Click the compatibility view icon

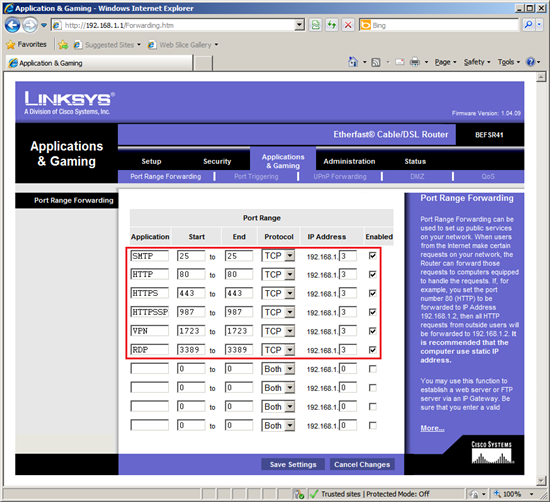point(316,25)
